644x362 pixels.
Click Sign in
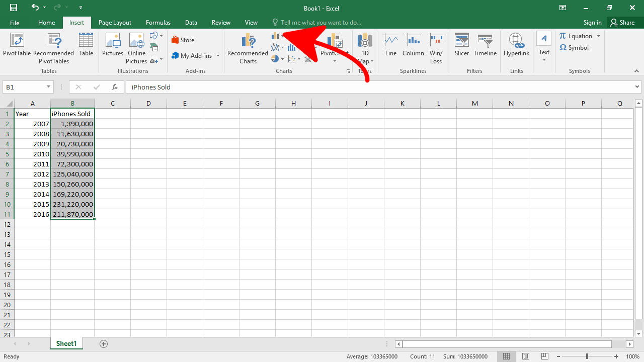[592, 23]
